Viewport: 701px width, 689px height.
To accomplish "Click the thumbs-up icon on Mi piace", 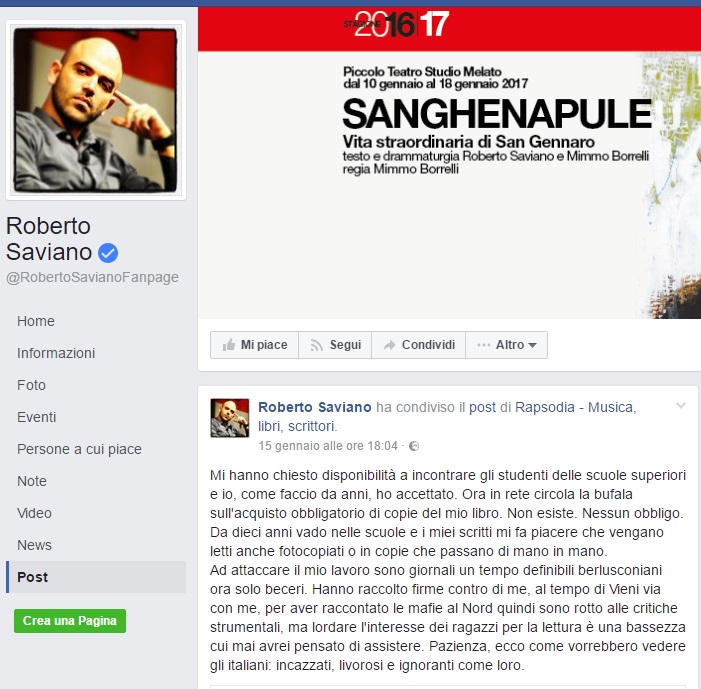I will pos(229,345).
